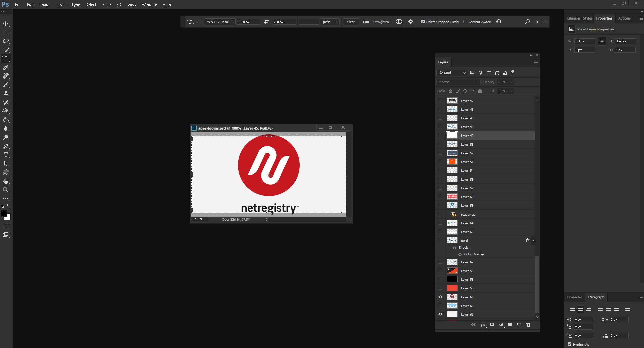Image resolution: width=644 pixels, height=348 pixels.
Task: Toggle layer filtering switch on
Action: click(513, 72)
